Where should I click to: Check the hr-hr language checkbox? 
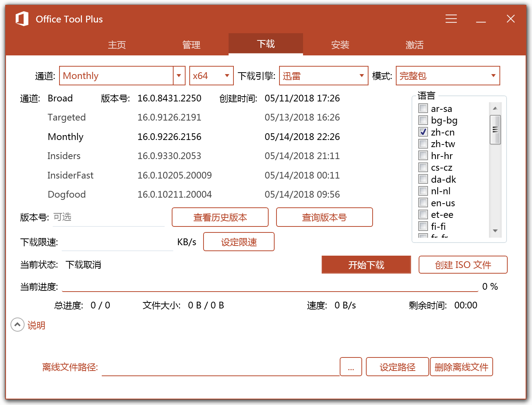423,156
